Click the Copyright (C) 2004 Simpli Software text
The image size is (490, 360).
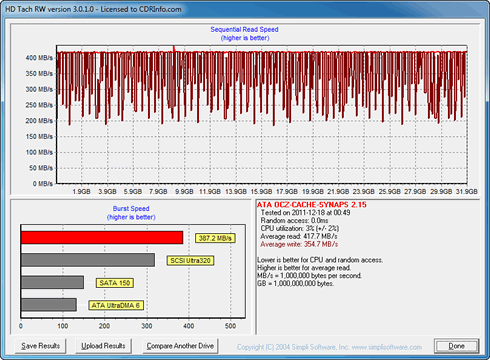pos(293,347)
